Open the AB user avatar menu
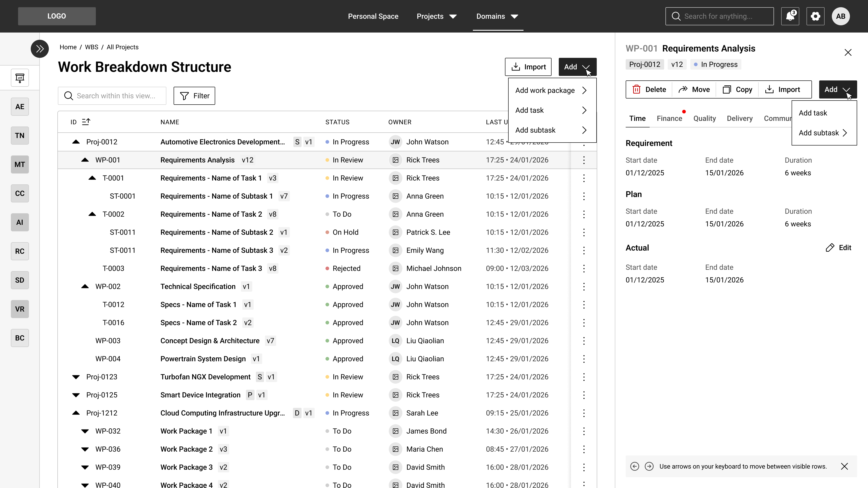Screen dimensions: 868x488 point(841,16)
